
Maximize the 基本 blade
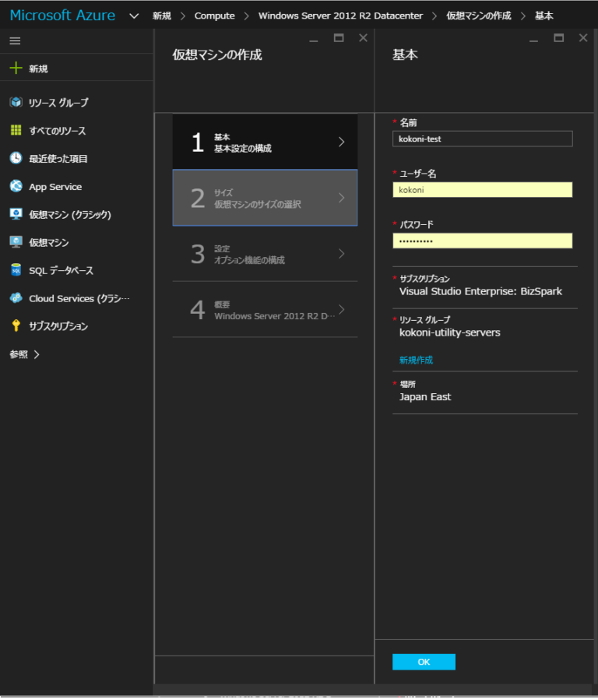(x=559, y=38)
